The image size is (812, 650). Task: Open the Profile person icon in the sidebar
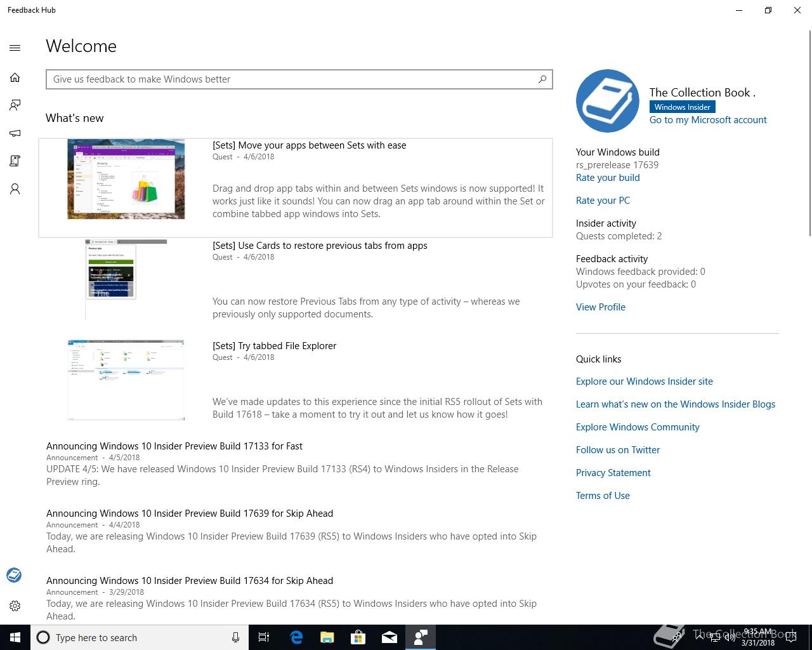pyautogui.click(x=15, y=189)
